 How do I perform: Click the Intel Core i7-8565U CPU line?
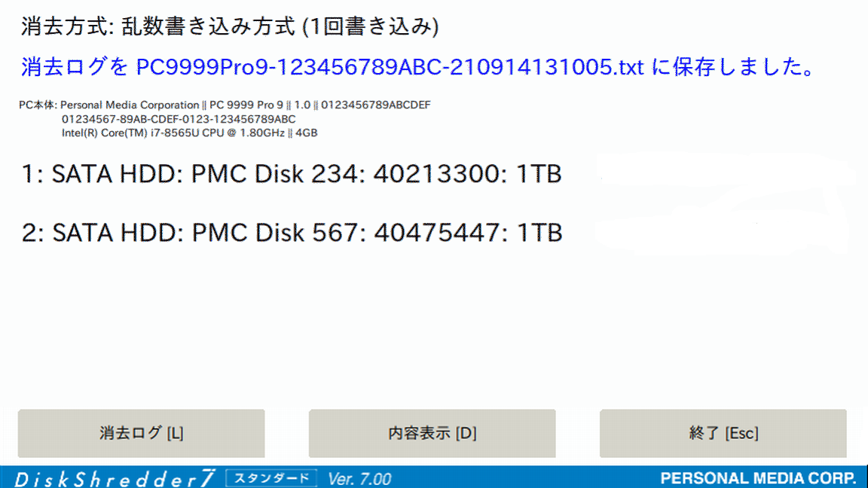coord(189,133)
